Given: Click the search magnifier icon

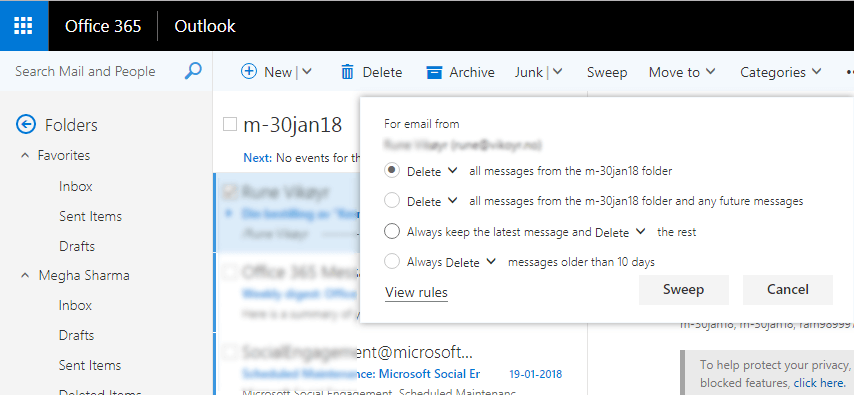Looking at the screenshot, I should [193, 71].
